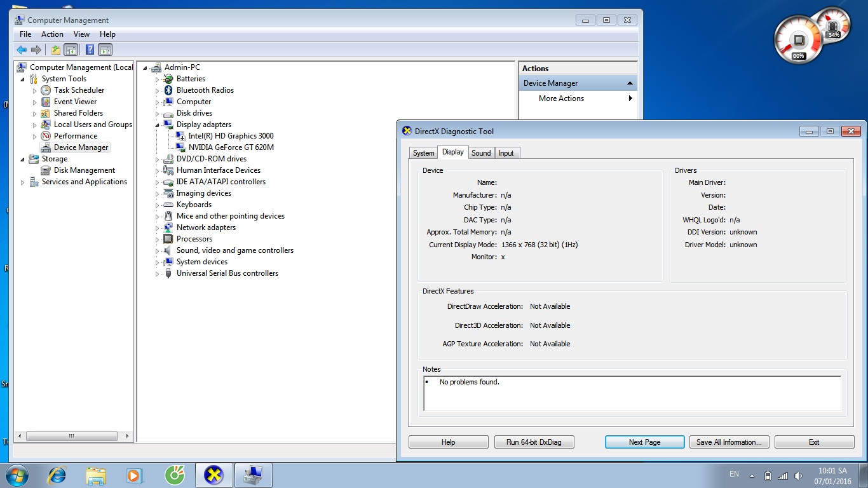Click the Up One Level folder icon

[56, 50]
